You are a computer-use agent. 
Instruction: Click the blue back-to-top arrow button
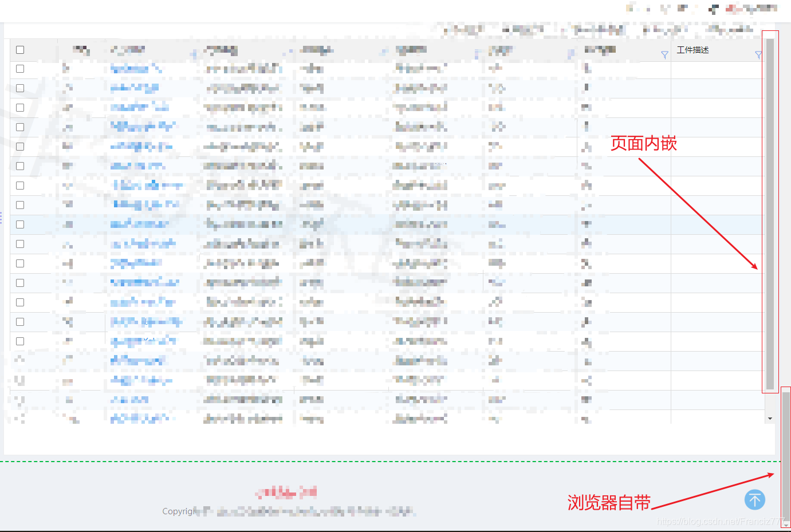755,500
